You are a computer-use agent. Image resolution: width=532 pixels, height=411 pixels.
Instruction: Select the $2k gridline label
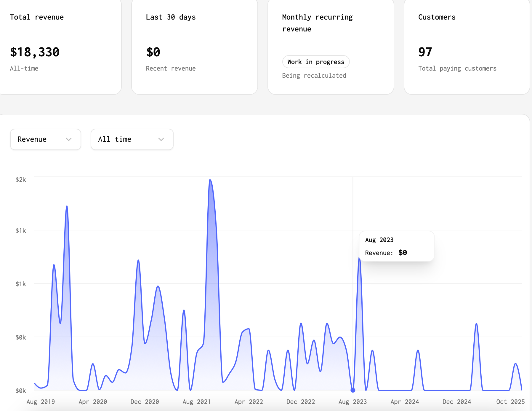point(21,179)
